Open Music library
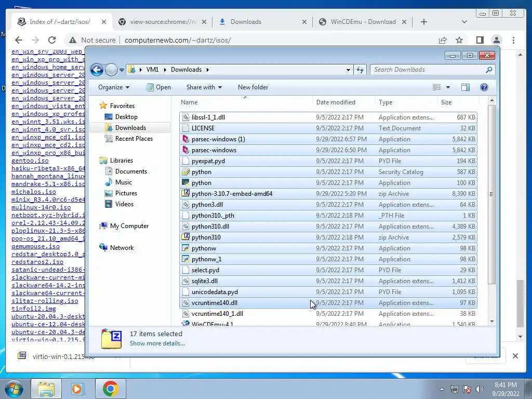 (x=123, y=182)
